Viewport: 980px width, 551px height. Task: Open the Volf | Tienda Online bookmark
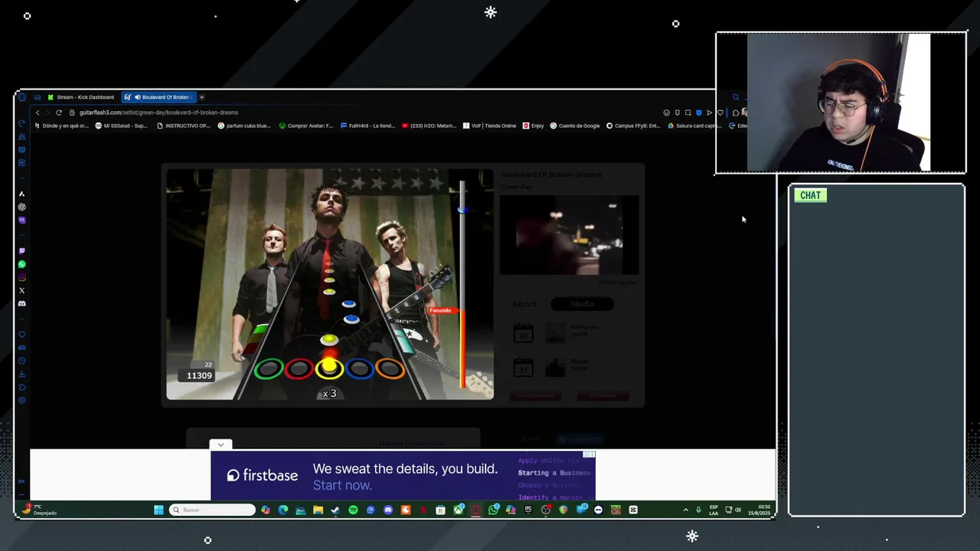click(489, 126)
